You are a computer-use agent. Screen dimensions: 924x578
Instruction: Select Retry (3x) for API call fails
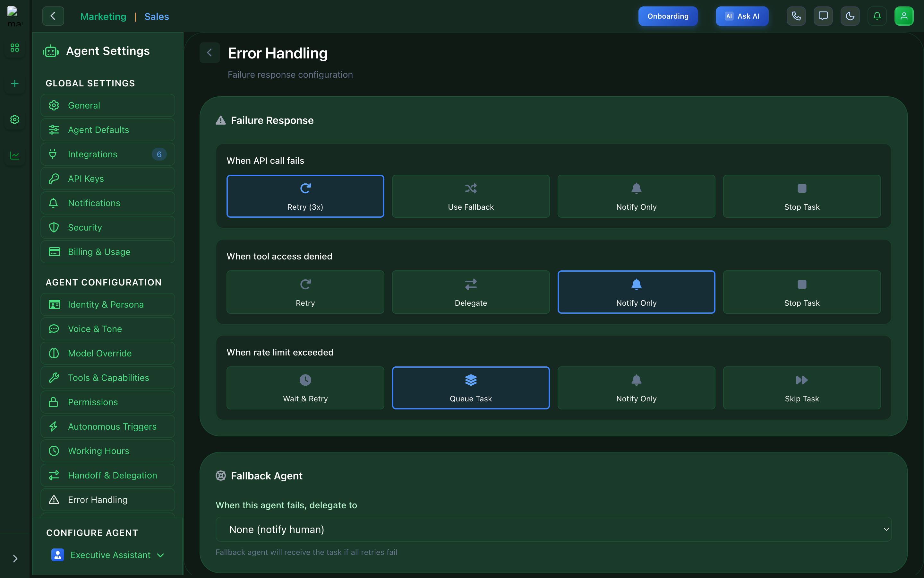click(x=305, y=196)
